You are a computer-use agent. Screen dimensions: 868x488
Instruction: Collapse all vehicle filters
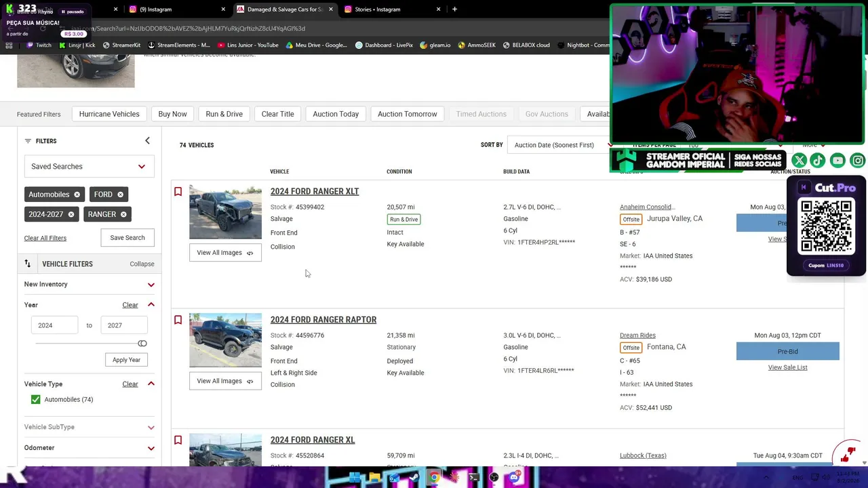142,264
